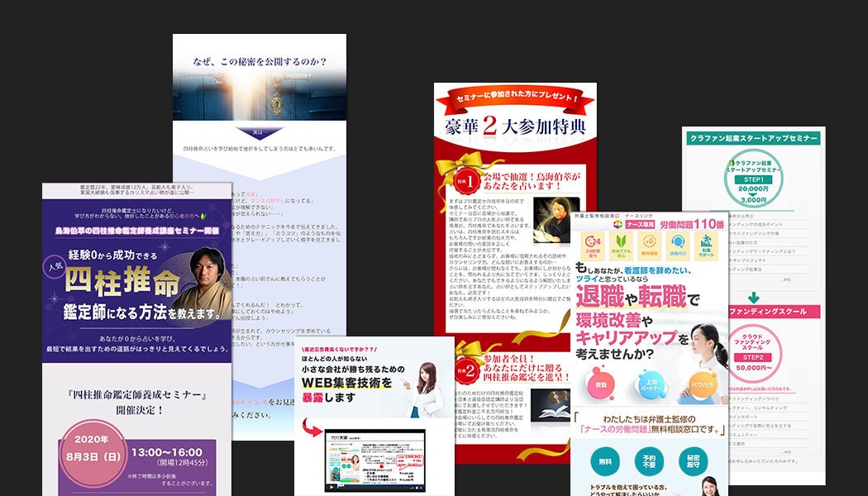Click the navy 実は triangle marker
Viewport: 868px width, 496px height.
tap(260, 132)
